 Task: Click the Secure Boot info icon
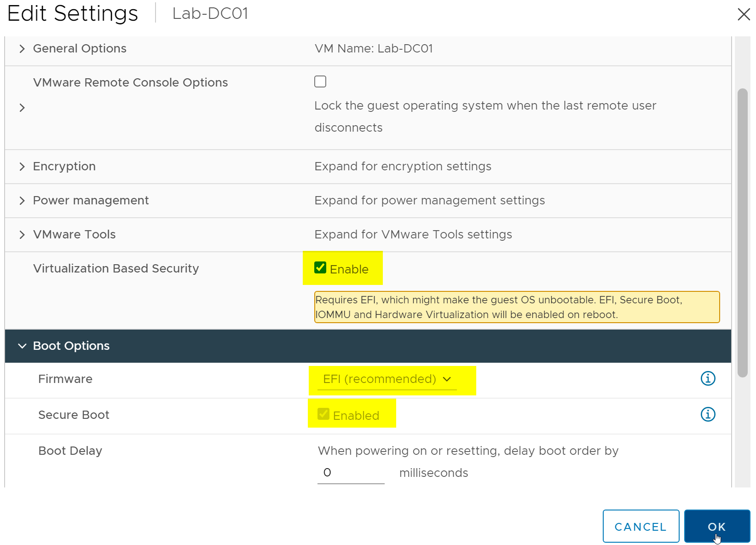coord(708,414)
